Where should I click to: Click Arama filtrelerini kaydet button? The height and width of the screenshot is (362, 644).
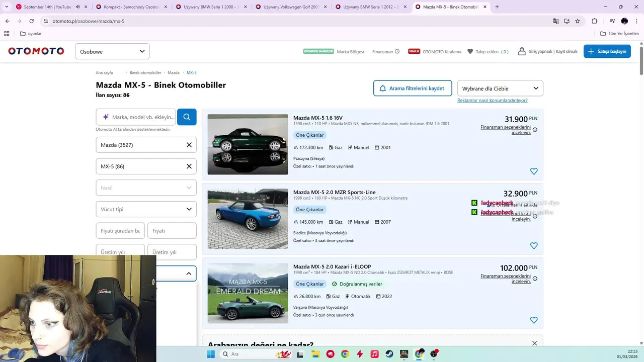413,88
